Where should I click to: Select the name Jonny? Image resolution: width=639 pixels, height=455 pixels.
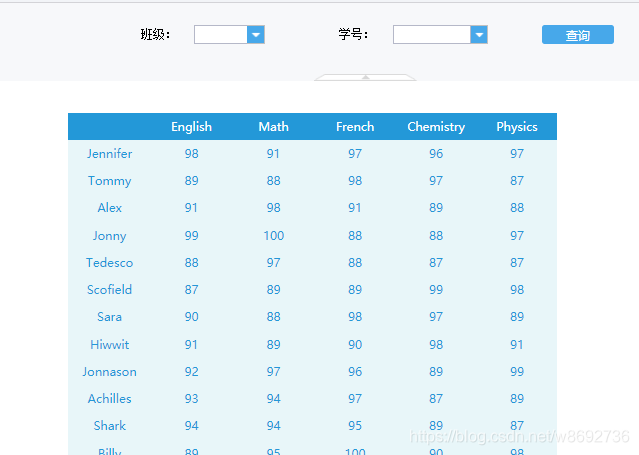click(109, 236)
